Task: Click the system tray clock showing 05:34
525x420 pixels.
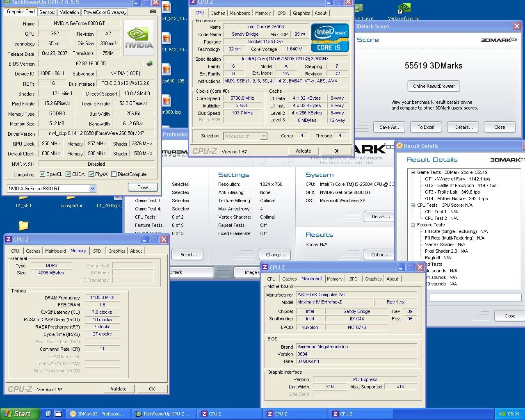Action: (514, 414)
